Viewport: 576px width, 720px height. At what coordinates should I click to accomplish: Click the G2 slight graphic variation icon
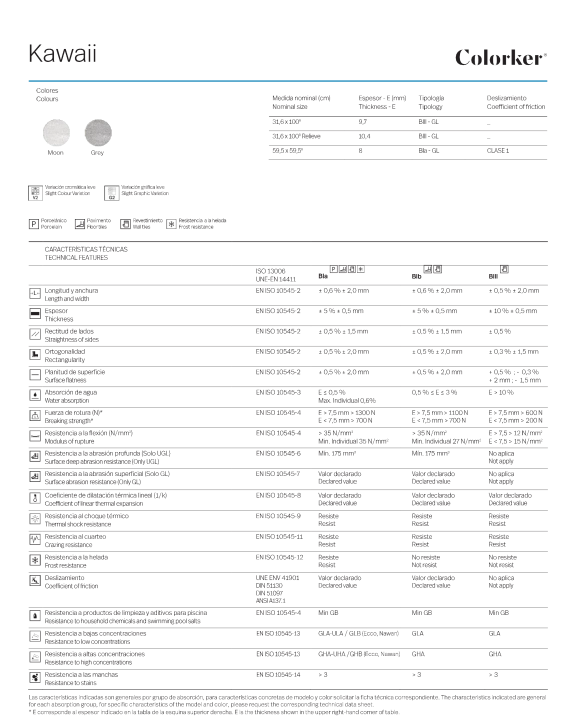coord(112,193)
